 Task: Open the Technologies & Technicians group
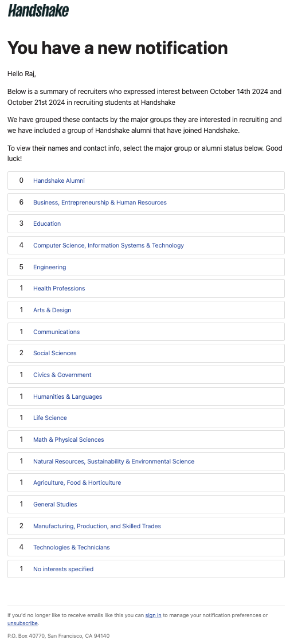point(72,547)
